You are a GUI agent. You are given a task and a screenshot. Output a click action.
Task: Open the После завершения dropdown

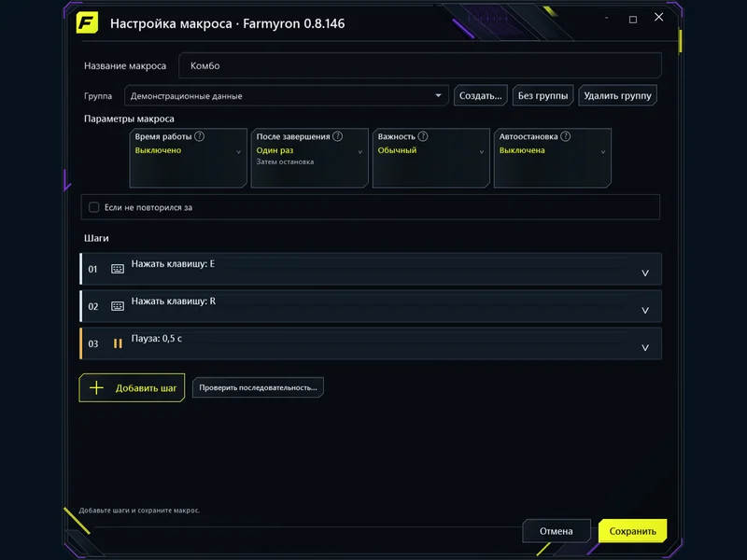pyautogui.click(x=310, y=158)
